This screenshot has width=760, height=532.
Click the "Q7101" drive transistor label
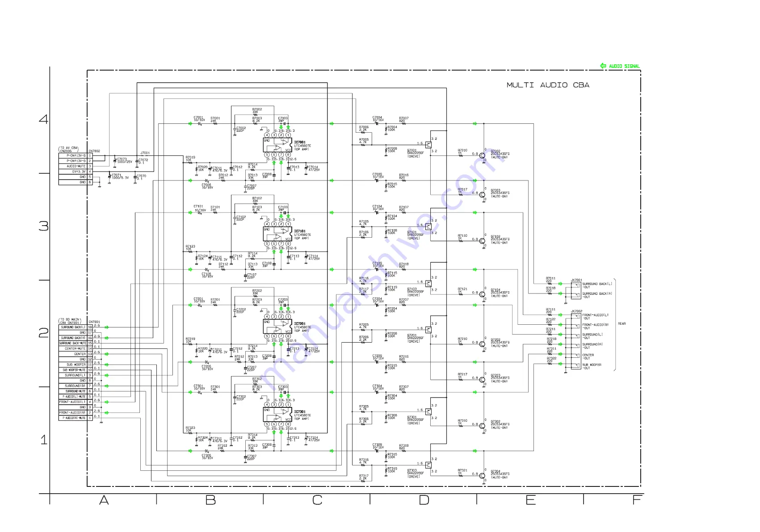pos(411,232)
